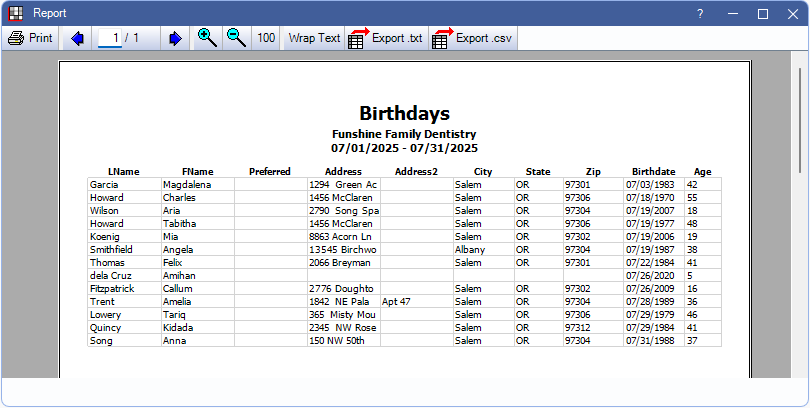Click the Report window app icon

point(15,13)
